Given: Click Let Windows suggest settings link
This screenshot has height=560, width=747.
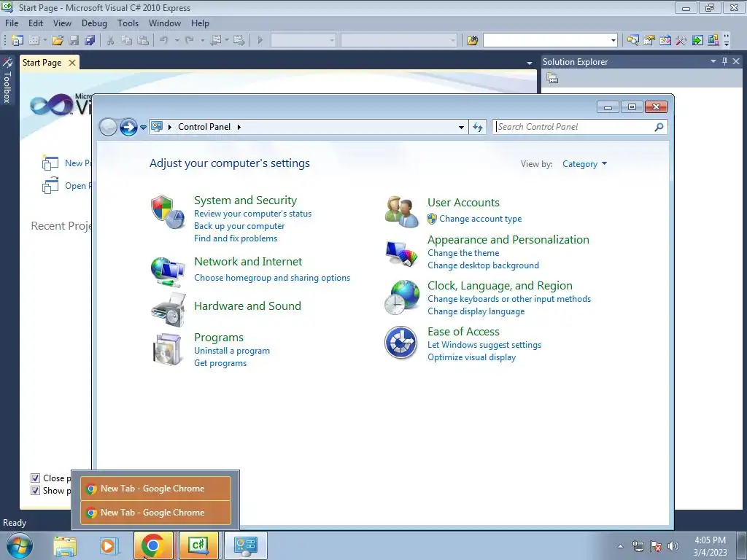Looking at the screenshot, I should click(484, 345).
